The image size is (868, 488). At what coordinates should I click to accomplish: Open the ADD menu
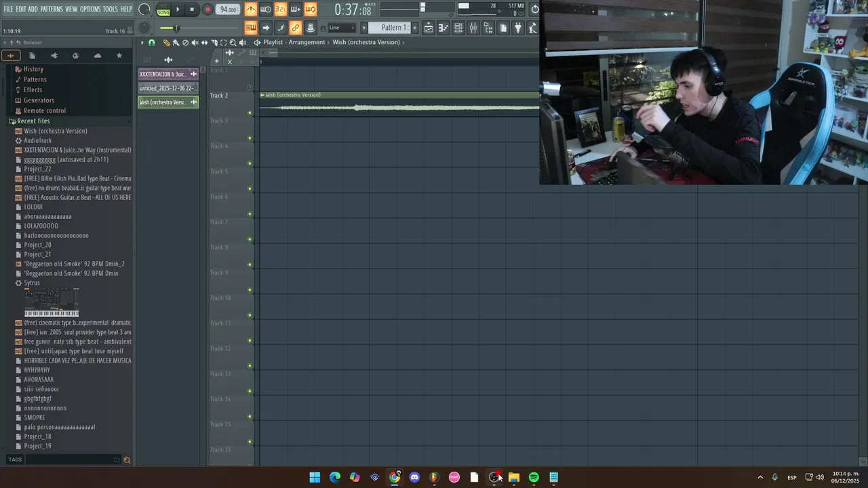[x=33, y=9]
